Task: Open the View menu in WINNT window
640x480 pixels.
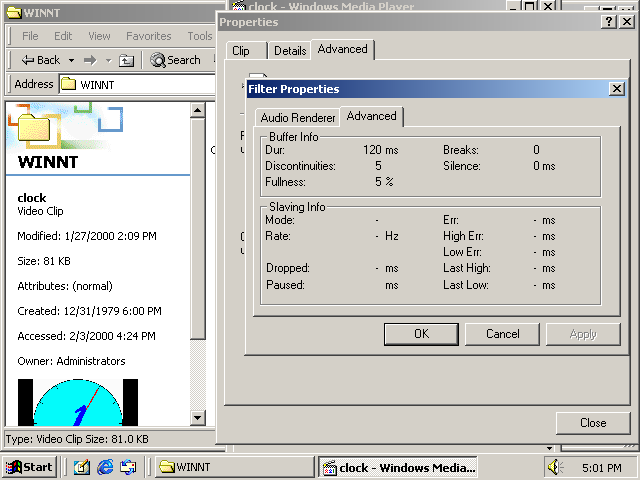Action: [x=99, y=36]
